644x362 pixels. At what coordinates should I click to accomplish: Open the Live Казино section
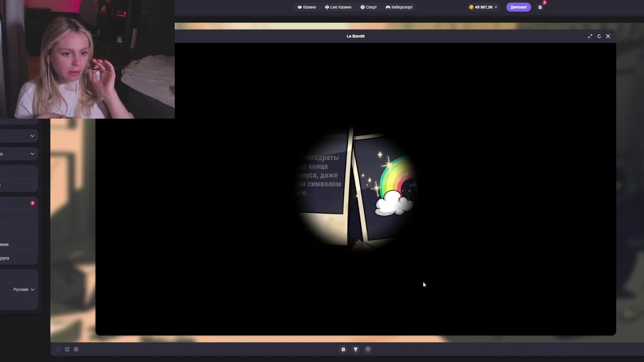point(338,7)
